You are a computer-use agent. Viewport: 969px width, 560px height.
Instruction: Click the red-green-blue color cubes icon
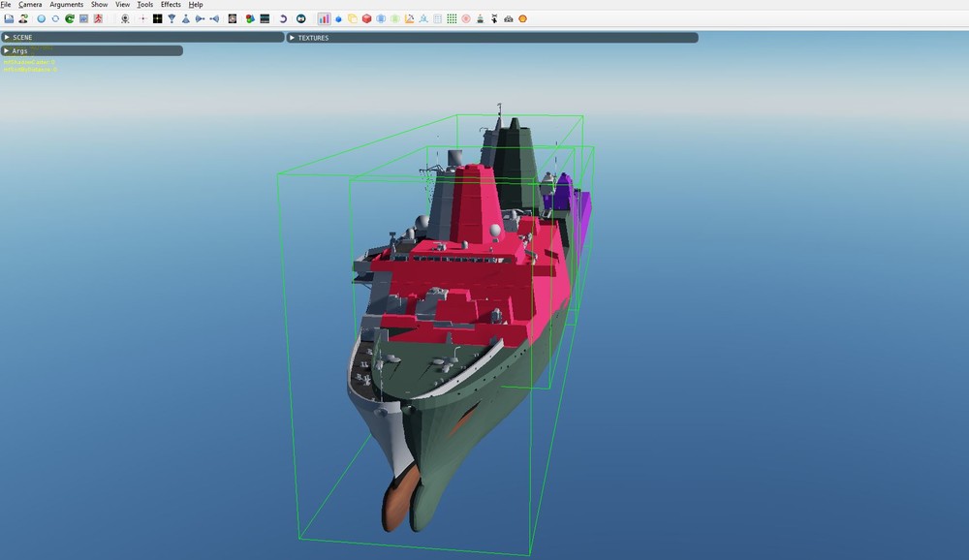click(x=250, y=18)
